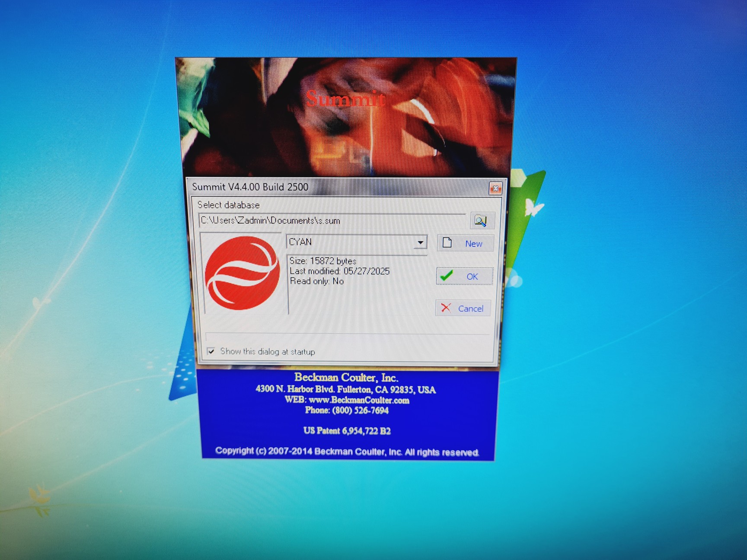The image size is (747, 560).
Task: Click the New database button
Action: click(x=466, y=243)
